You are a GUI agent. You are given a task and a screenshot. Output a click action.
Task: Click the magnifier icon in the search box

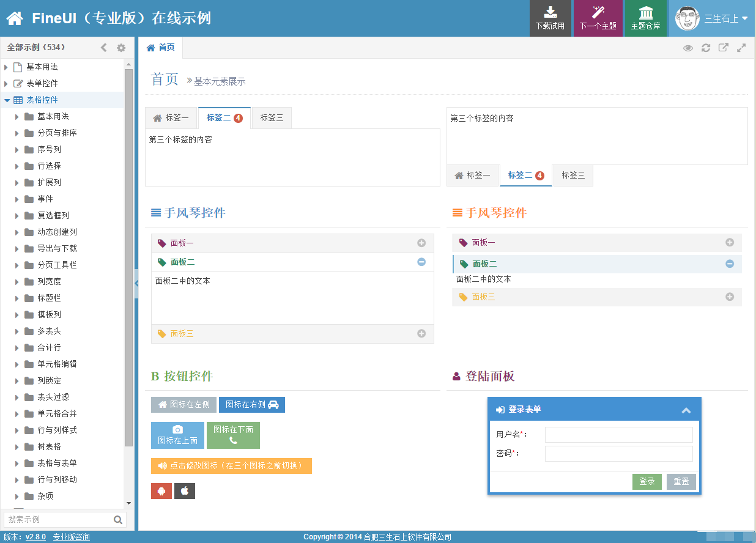[118, 520]
